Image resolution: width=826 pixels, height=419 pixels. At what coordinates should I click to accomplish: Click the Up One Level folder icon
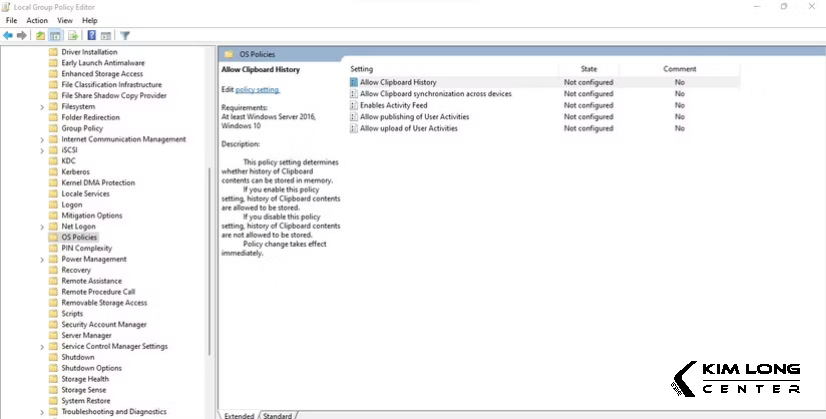pos(40,35)
